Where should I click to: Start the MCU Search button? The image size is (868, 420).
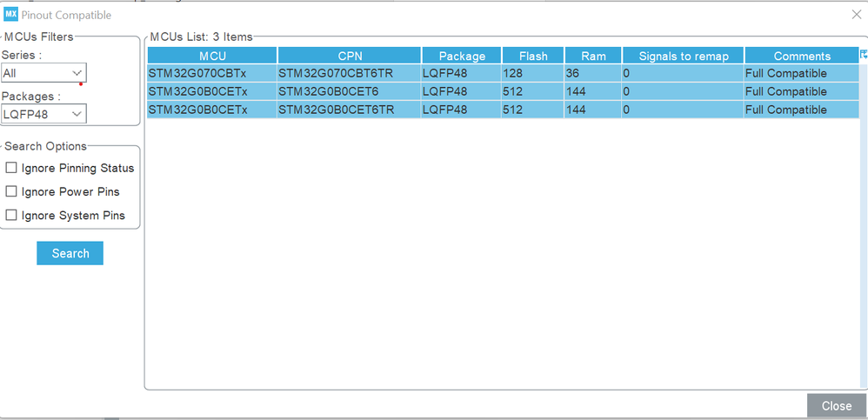(x=70, y=253)
